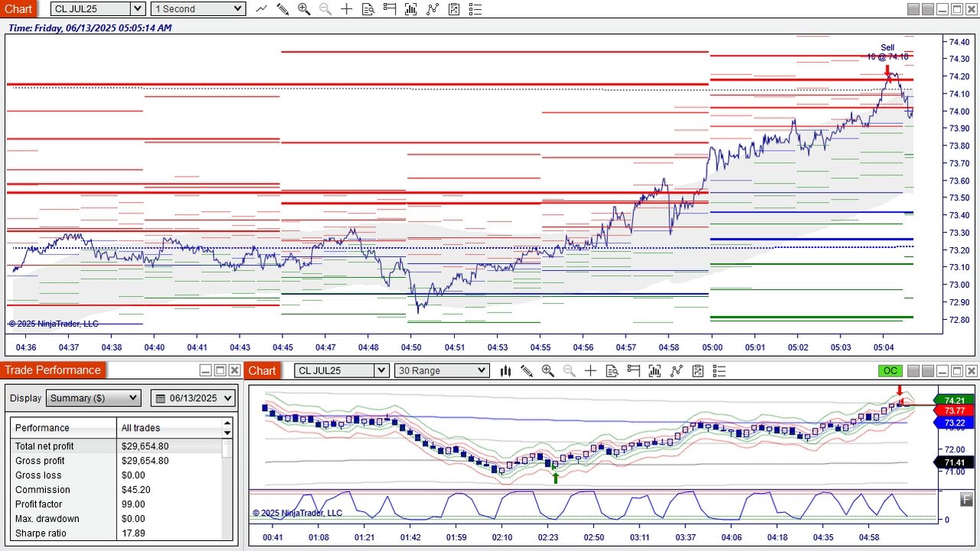This screenshot has width=980, height=551.
Task: Open Properties list icon in bottom chart toolbar
Action: coord(719,370)
